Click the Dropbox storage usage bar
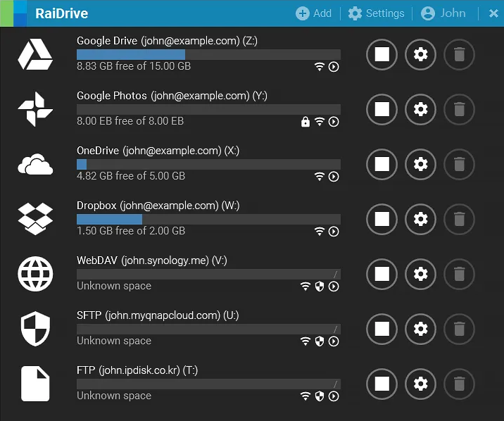Viewport: 504px width, 421px height. [208, 219]
